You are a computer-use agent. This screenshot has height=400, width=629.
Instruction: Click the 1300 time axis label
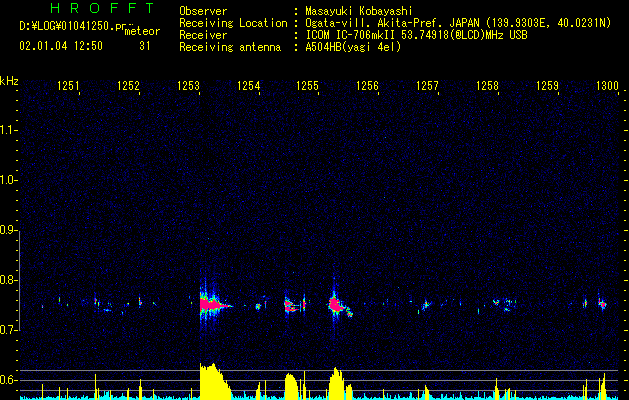tap(607, 85)
